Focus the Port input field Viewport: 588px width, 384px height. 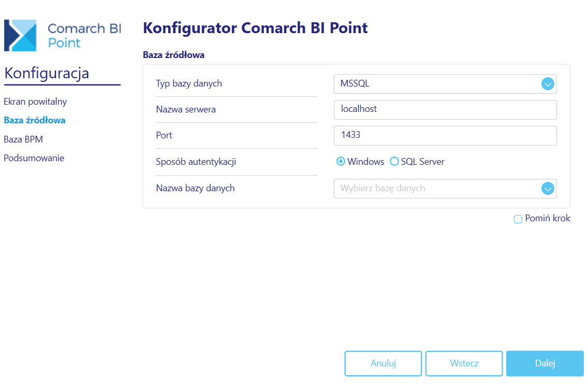point(445,135)
